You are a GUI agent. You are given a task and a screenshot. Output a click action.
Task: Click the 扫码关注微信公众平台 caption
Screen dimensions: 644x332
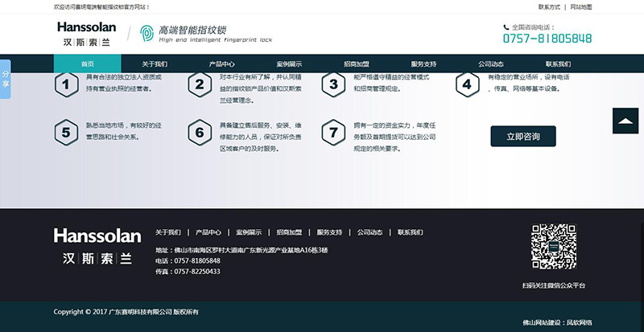coord(554,285)
